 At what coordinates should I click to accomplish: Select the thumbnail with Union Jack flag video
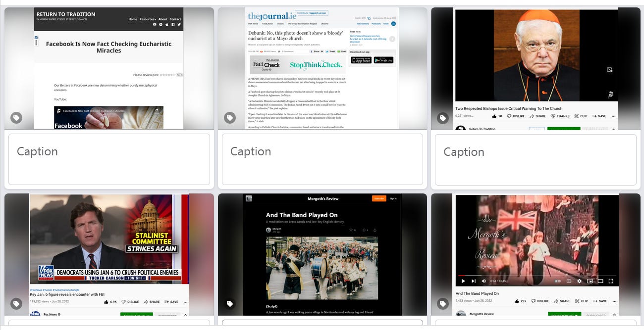point(536,254)
